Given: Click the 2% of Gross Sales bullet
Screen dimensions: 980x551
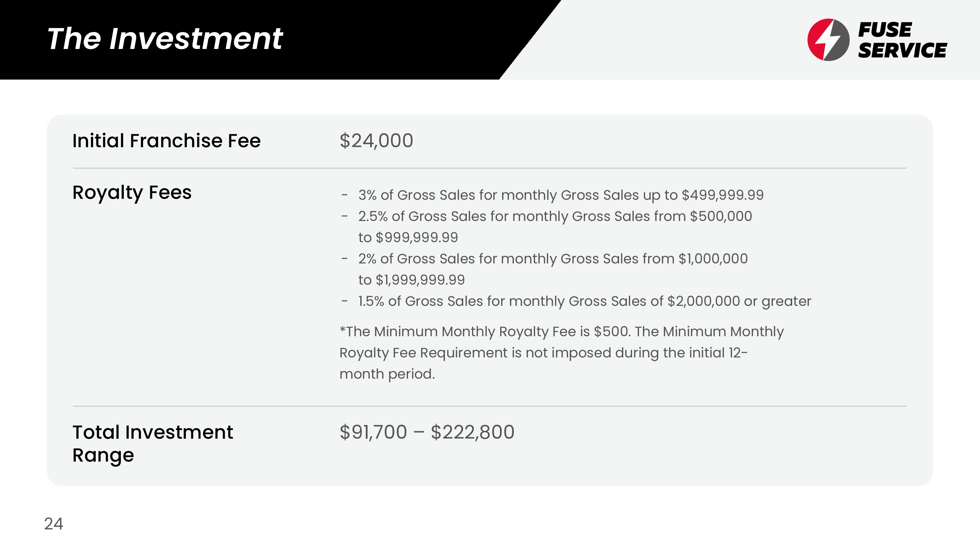Looking at the screenshot, I should click(552, 259).
